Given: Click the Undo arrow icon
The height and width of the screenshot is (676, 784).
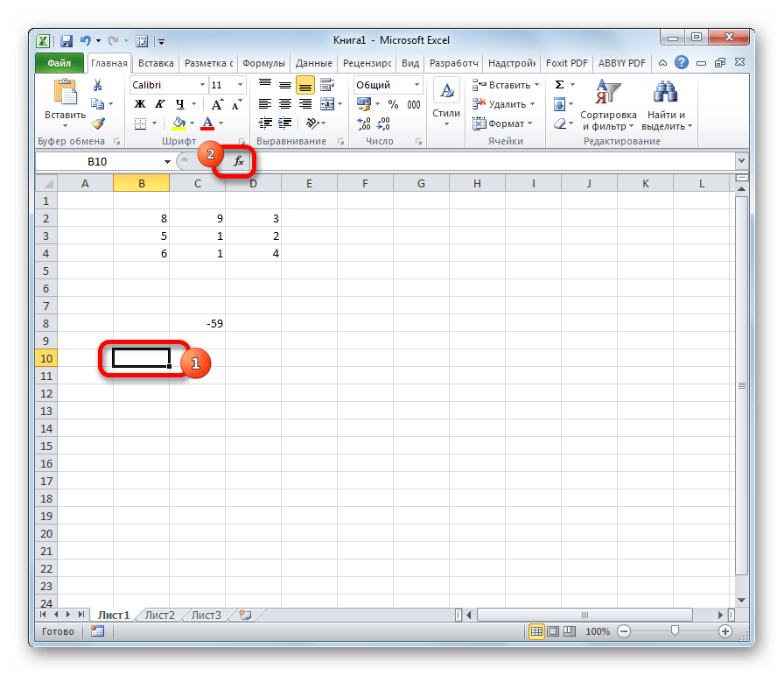Looking at the screenshot, I should tap(86, 41).
